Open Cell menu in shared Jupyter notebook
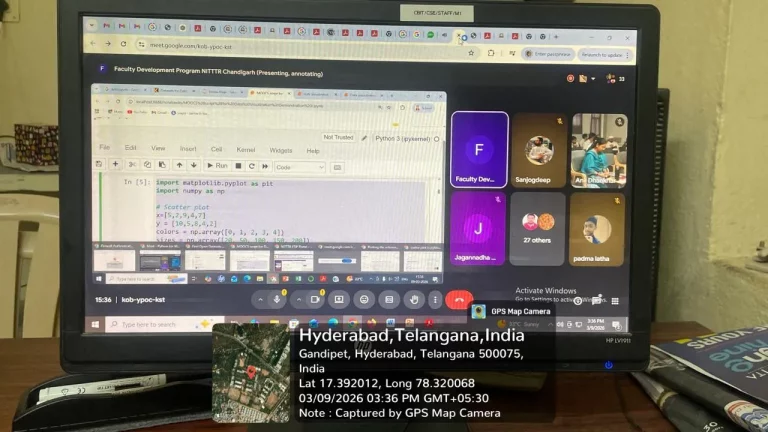 click(x=216, y=149)
